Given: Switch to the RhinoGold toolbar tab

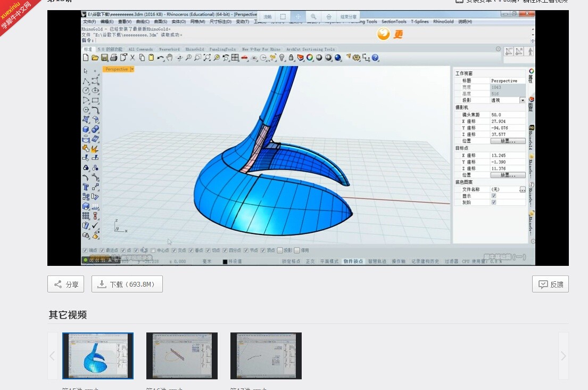Looking at the screenshot, I should click(x=195, y=49).
